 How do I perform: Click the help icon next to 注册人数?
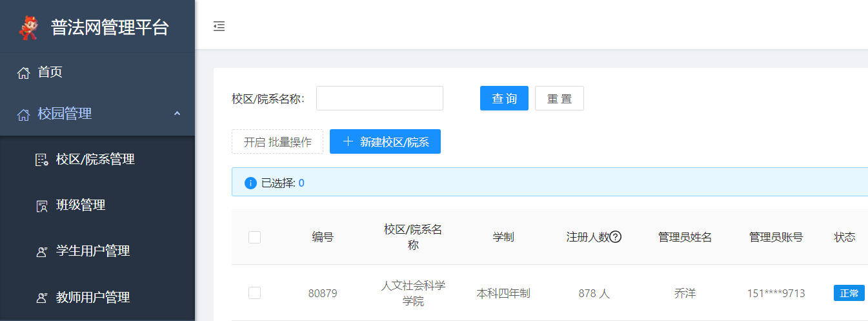coord(616,237)
